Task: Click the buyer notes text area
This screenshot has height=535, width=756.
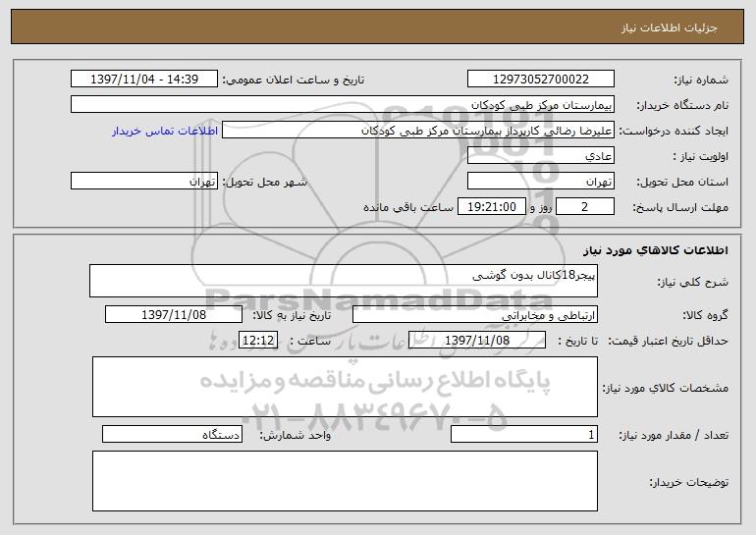Action: tap(345, 481)
